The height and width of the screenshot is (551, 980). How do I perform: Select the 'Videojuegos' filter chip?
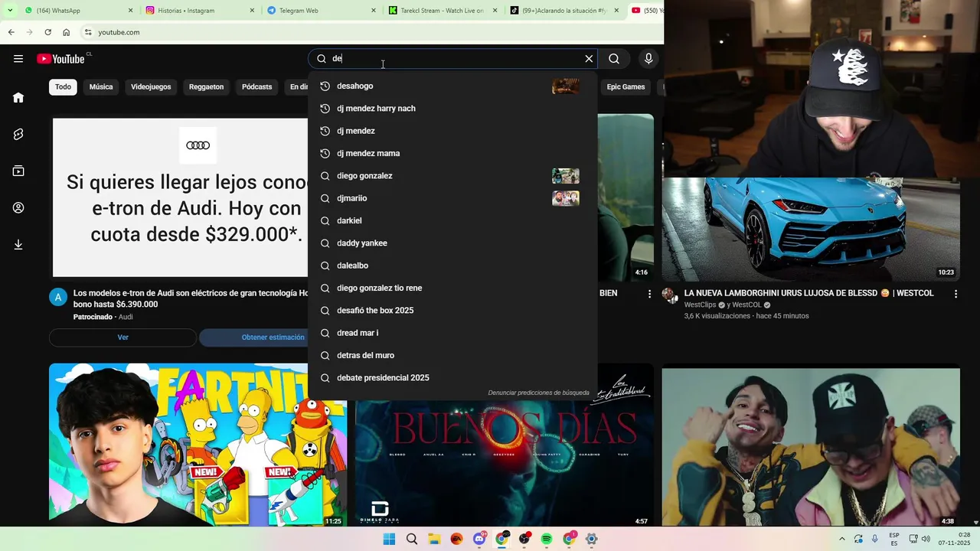pyautogui.click(x=151, y=86)
